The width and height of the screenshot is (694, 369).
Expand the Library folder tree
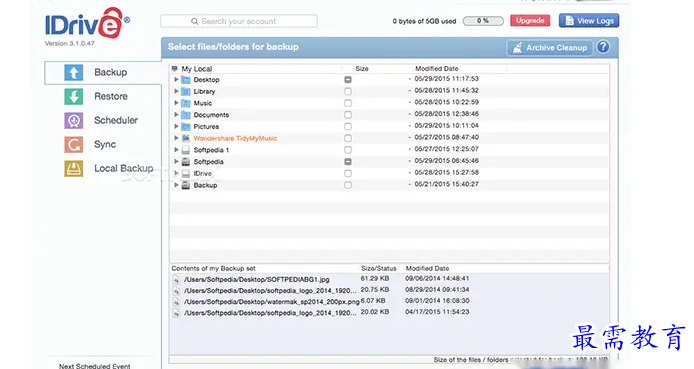coord(176,91)
